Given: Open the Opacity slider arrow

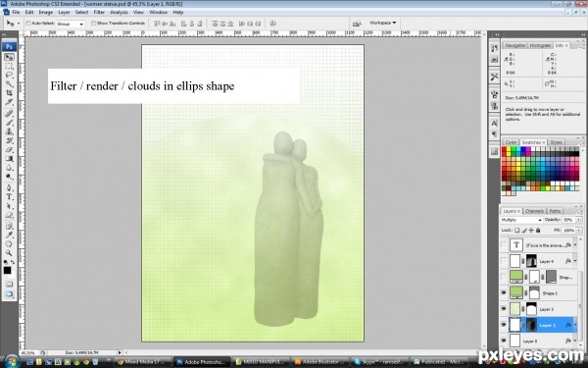Looking at the screenshot, I should [x=579, y=220].
